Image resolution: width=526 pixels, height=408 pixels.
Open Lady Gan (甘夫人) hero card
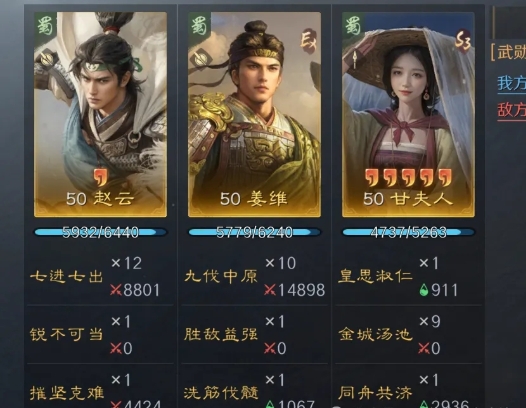pyautogui.click(x=408, y=115)
